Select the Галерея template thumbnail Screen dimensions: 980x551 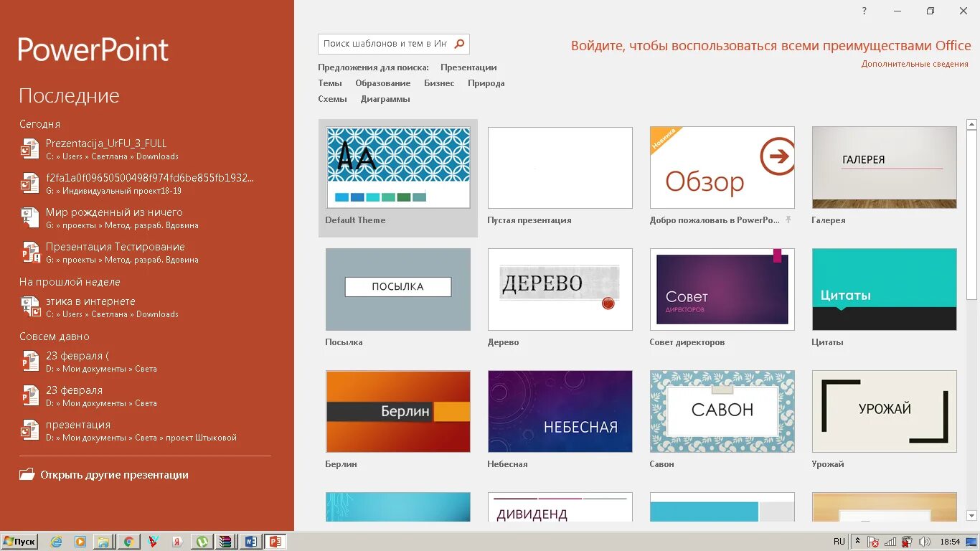tap(885, 168)
